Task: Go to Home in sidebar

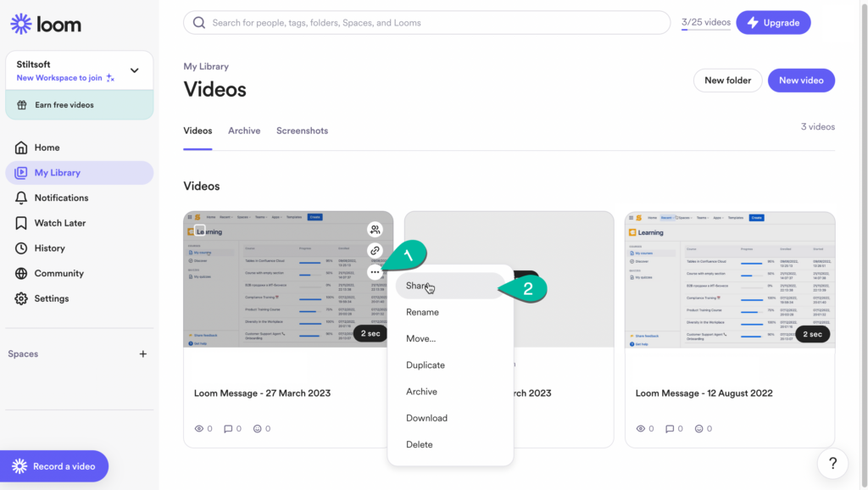Action: coord(79,148)
